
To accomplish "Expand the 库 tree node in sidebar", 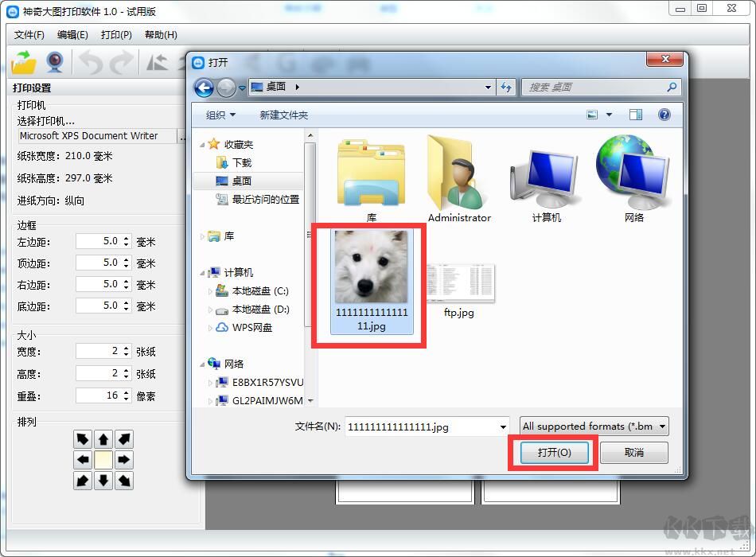I will 202,236.
